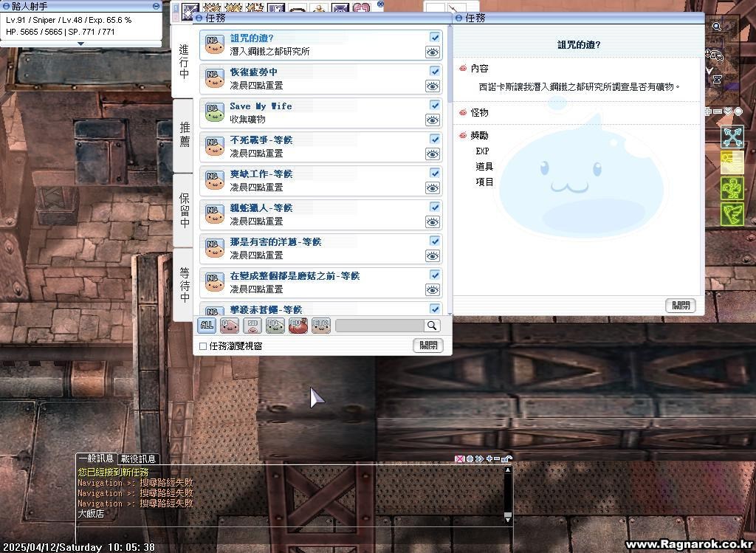
Task: Click the yellow sun status icon
Action: tap(732, 162)
